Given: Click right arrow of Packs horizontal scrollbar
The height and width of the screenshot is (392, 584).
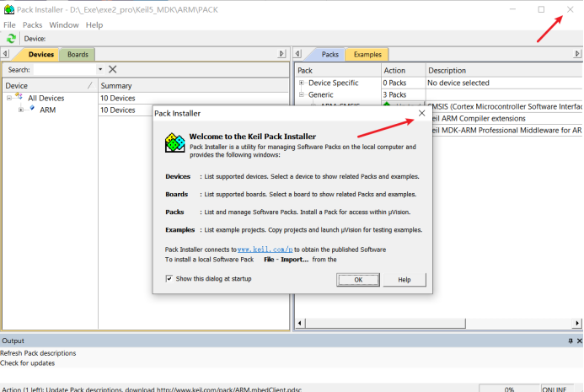Looking at the screenshot, I should [x=577, y=323].
